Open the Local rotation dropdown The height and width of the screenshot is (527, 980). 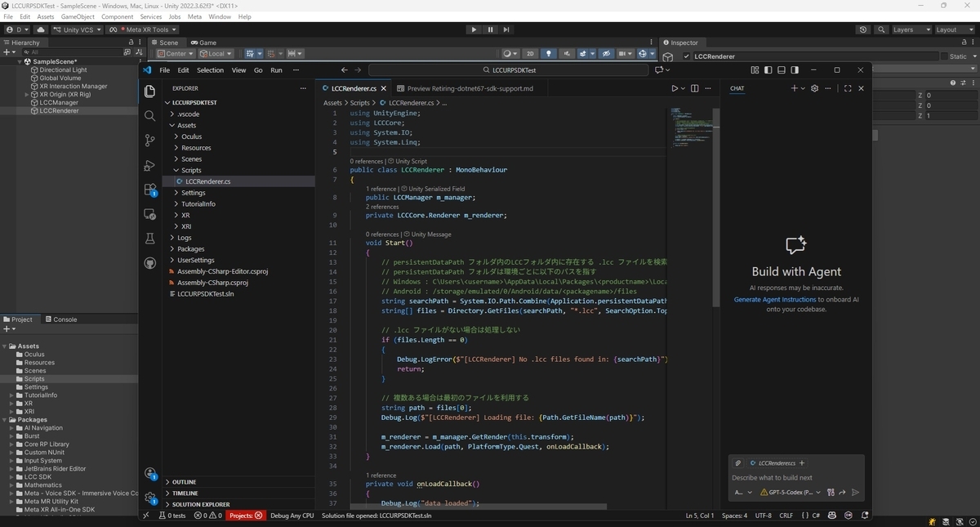(216, 54)
